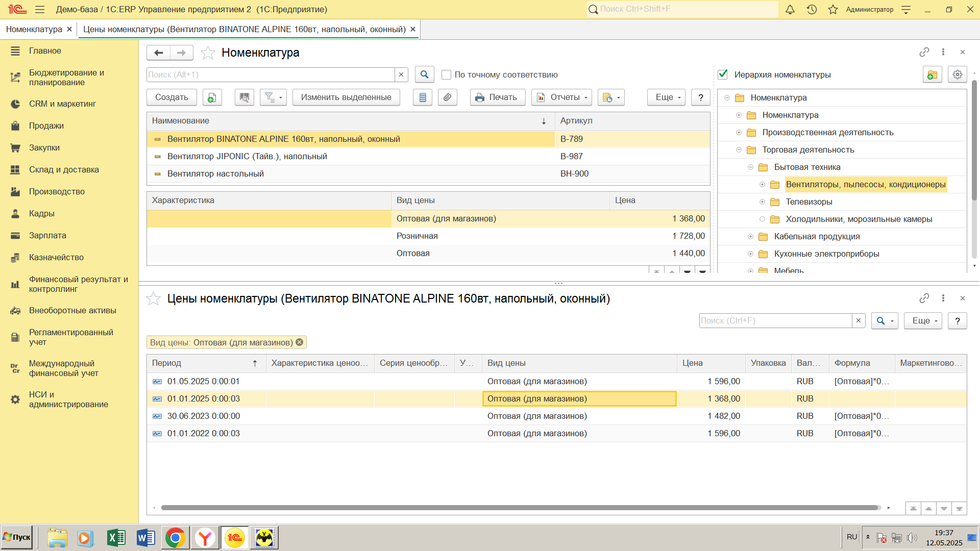Open Продажи section in sidebar
The height and width of the screenshot is (551, 980).
46,126
